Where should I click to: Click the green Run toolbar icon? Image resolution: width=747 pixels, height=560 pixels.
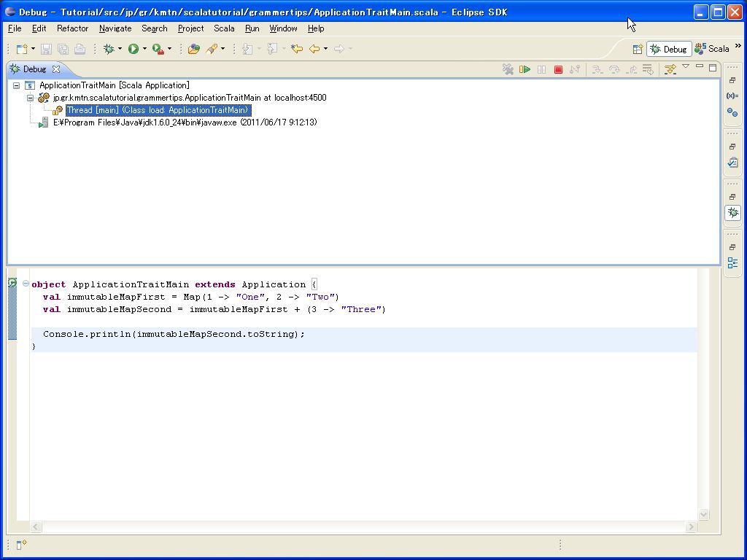click(x=133, y=49)
